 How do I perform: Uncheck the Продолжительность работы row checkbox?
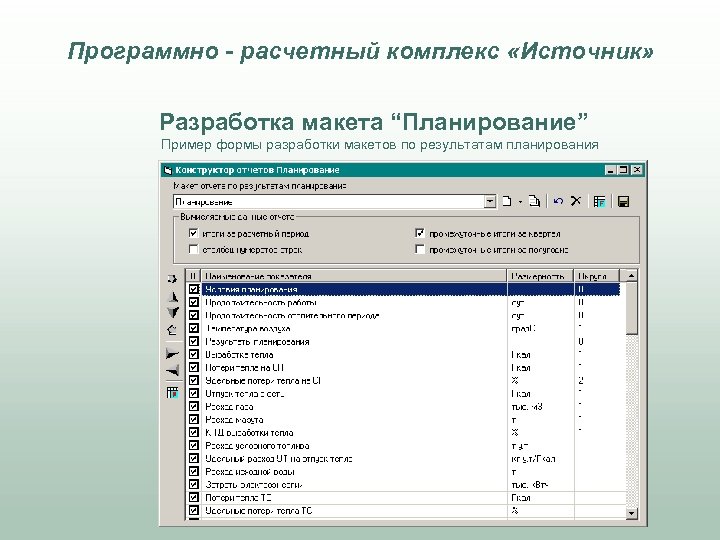click(194, 302)
